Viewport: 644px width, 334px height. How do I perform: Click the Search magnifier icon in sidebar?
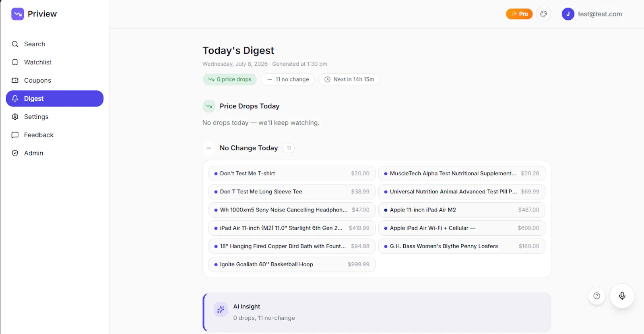(x=15, y=44)
